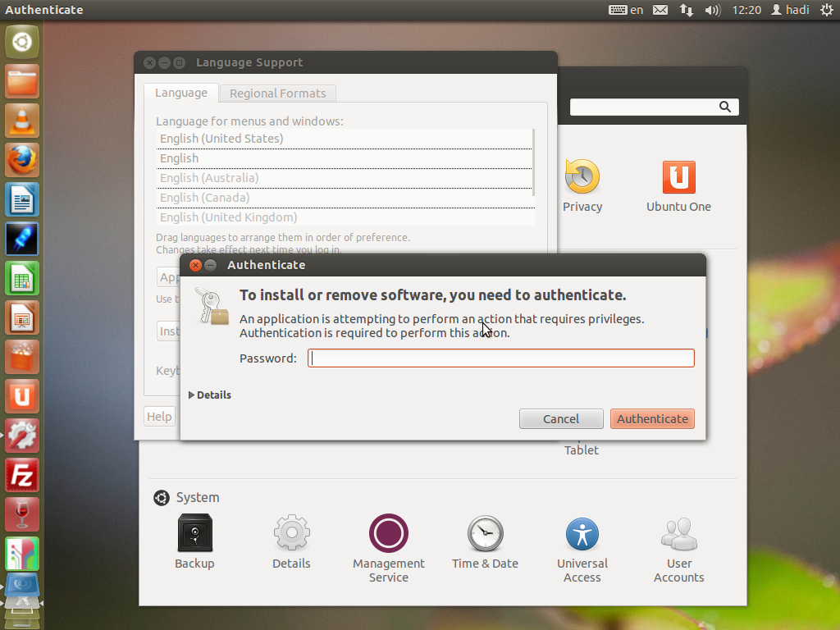Open the network indicator menu
This screenshot has height=630, width=840.
tap(687, 10)
